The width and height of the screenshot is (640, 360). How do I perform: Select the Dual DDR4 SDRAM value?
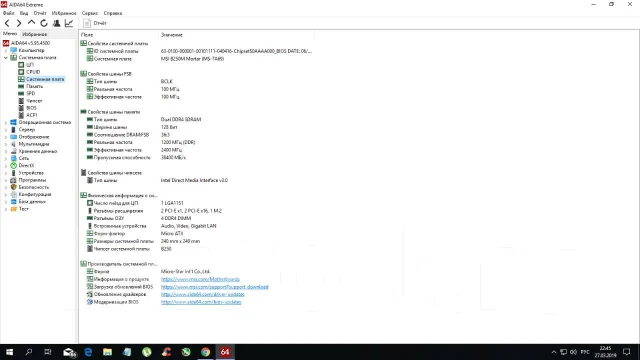(x=181, y=120)
